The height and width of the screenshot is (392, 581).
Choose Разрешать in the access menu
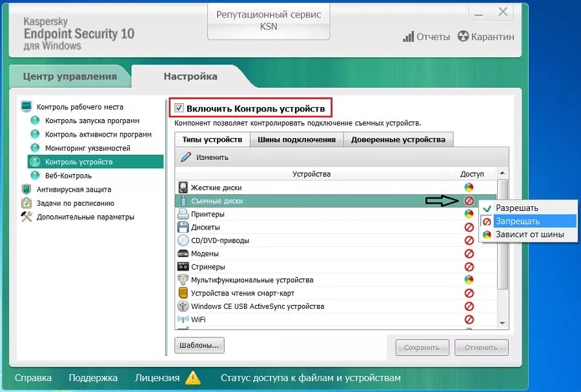(x=528, y=208)
